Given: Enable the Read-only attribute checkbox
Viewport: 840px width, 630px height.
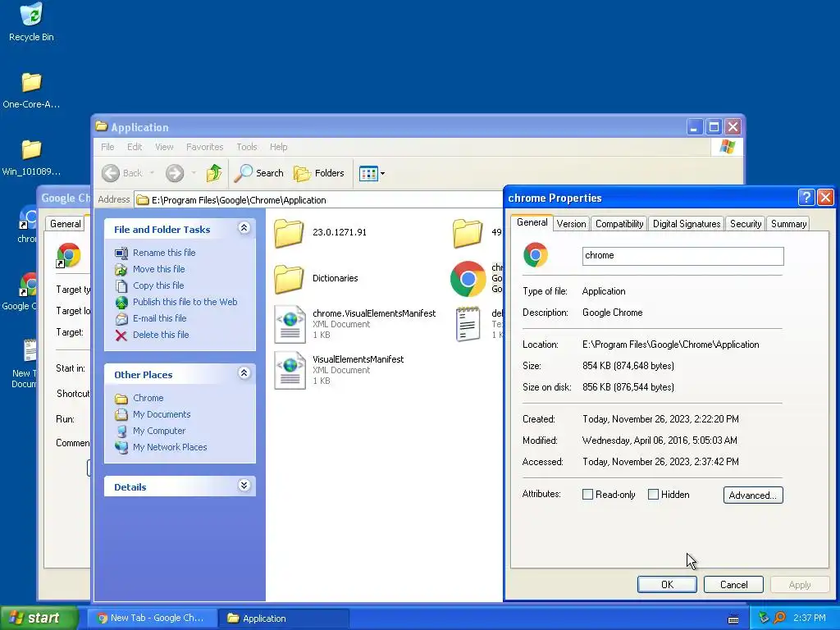Looking at the screenshot, I should coord(587,495).
